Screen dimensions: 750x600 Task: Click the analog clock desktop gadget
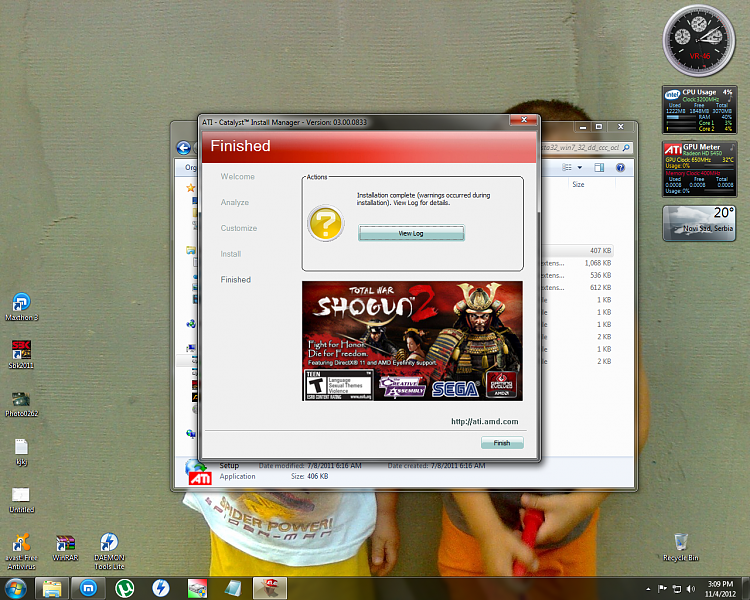click(x=699, y=41)
